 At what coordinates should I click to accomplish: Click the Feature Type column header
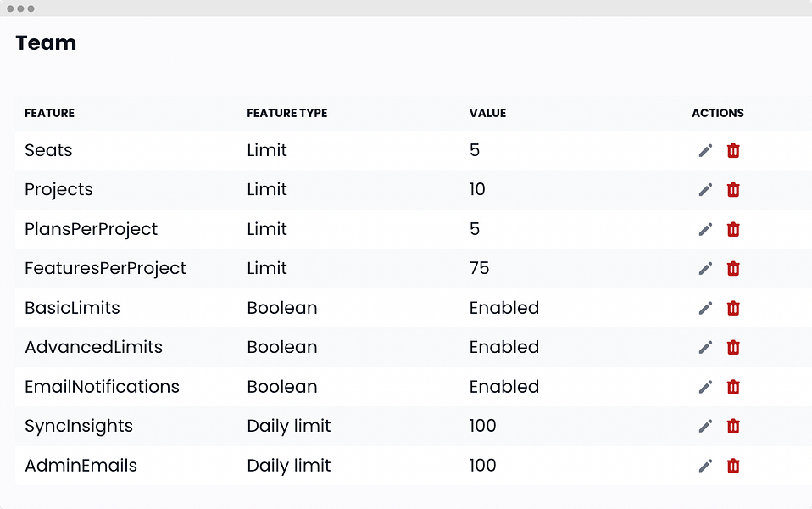[286, 113]
